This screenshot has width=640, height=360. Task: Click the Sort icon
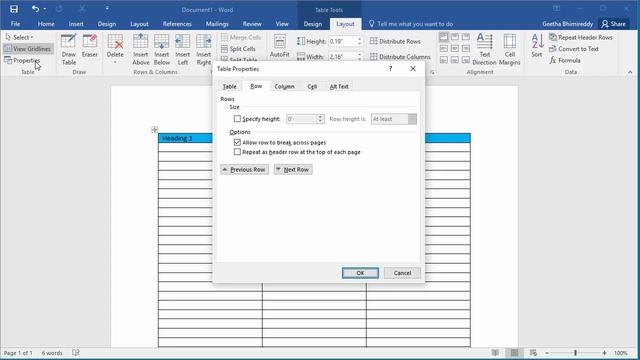(537, 46)
